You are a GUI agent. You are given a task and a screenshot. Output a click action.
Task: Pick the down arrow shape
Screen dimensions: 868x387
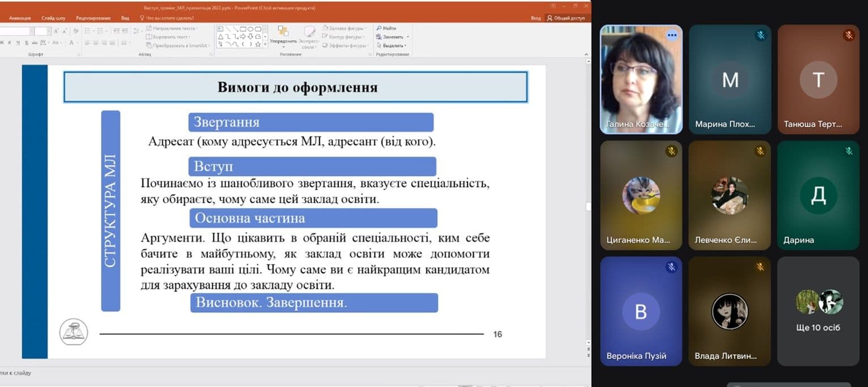251,36
